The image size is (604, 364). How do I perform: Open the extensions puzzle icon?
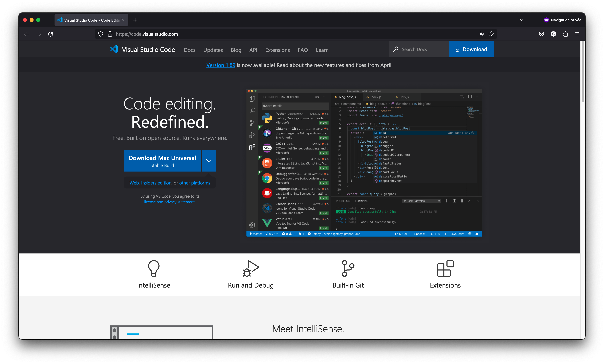pyautogui.click(x=565, y=34)
